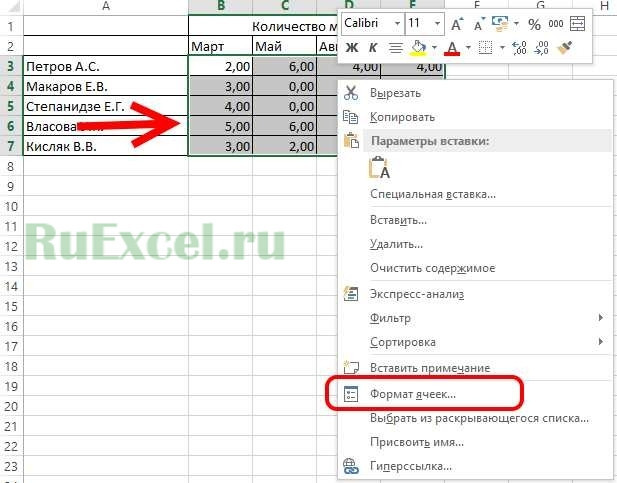Choose Присвоить имя… menu item
The width and height of the screenshot is (617, 483).
[x=476, y=442]
